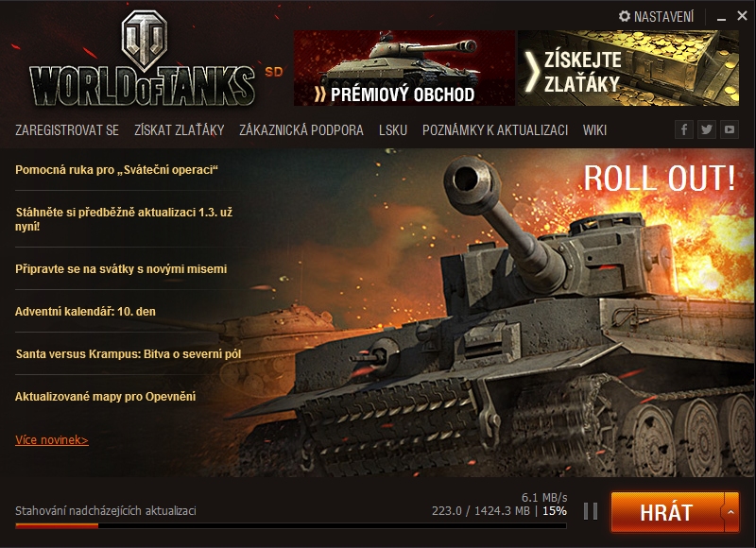Pause the update download
Screen dimensions: 756x548
[591, 511]
